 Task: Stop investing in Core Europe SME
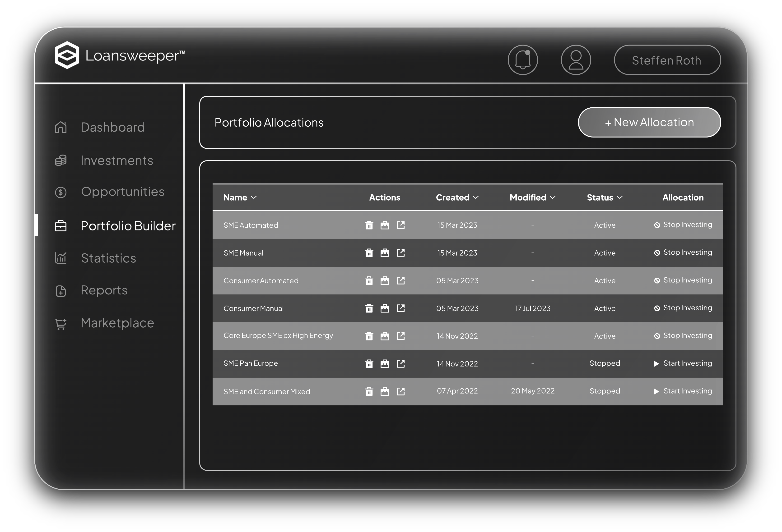[x=683, y=336]
